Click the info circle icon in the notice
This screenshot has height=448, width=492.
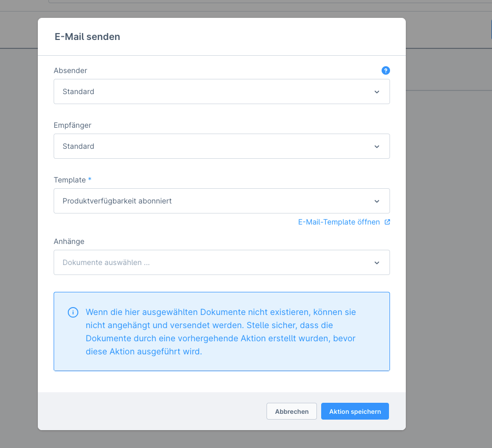[73, 312]
